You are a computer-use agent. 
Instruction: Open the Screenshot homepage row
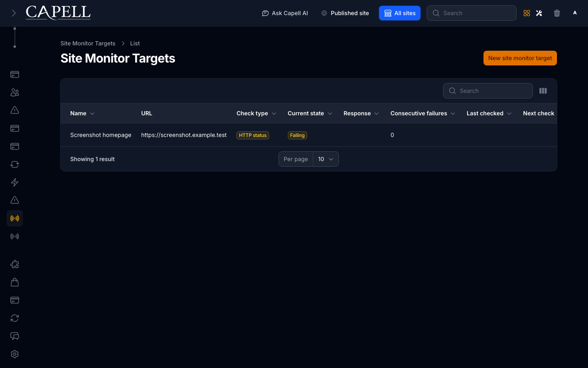point(101,135)
